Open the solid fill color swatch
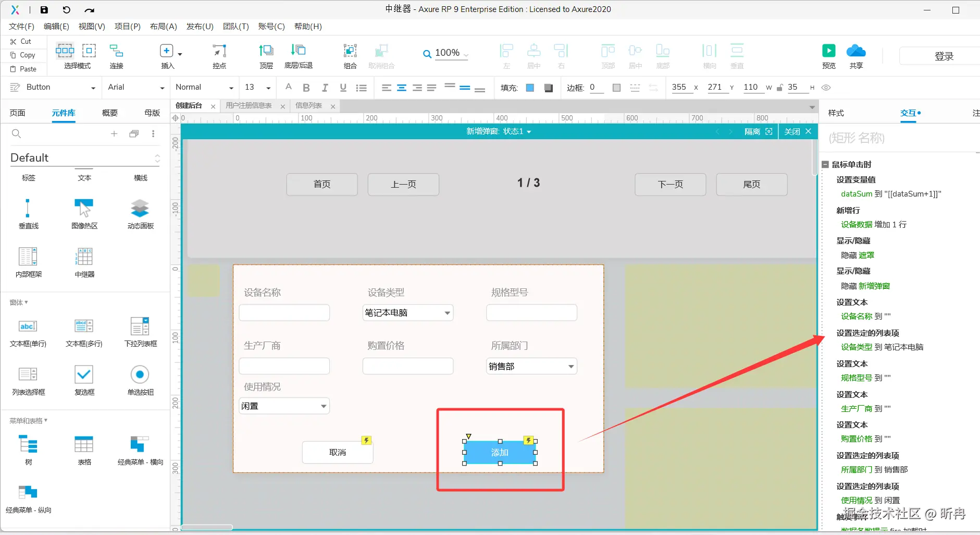This screenshot has width=980, height=535. [530, 88]
